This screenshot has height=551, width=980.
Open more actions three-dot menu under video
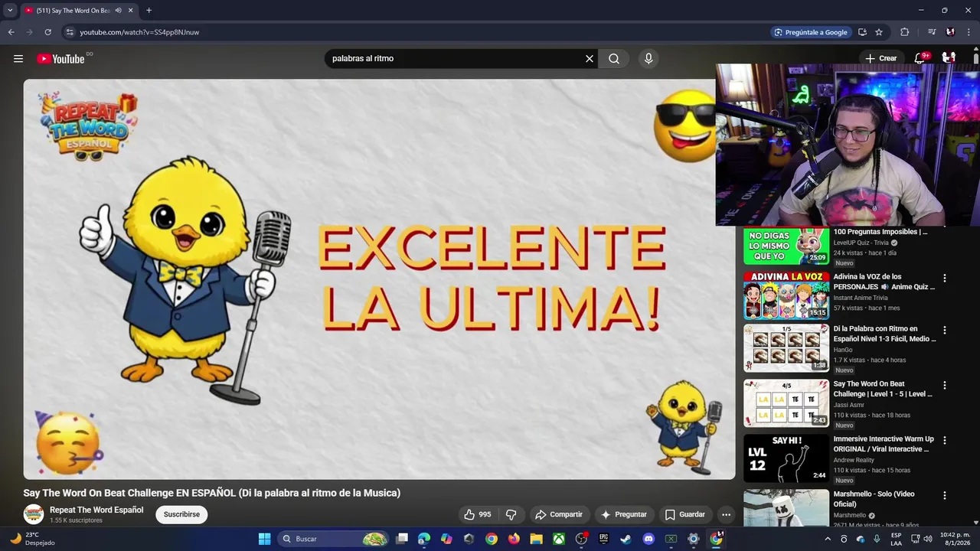click(726, 514)
